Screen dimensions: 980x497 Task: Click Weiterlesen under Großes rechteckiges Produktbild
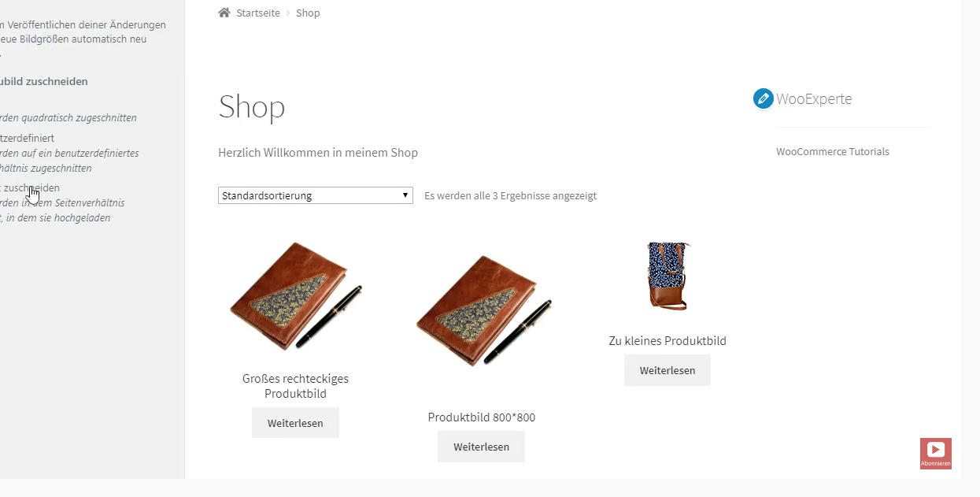coord(295,423)
